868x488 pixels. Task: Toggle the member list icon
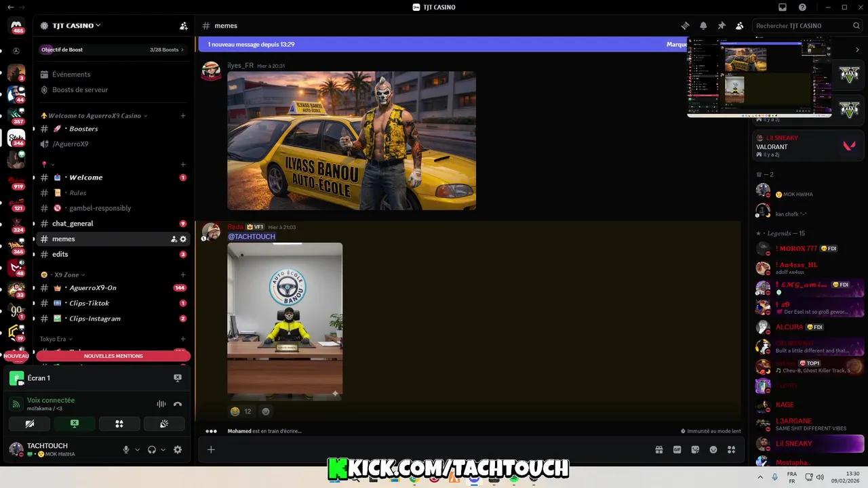pyautogui.click(x=740, y=26)
